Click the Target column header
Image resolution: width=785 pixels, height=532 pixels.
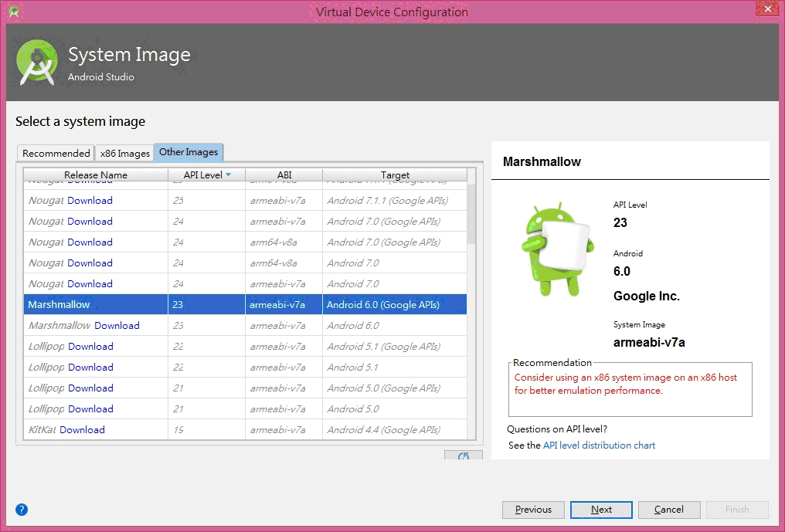pyautogui.click(x=395, y=175)
